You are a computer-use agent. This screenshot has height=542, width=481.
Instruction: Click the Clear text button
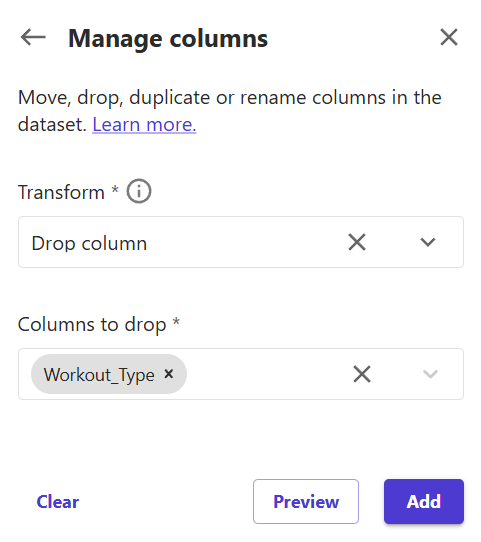coord(58,502)
